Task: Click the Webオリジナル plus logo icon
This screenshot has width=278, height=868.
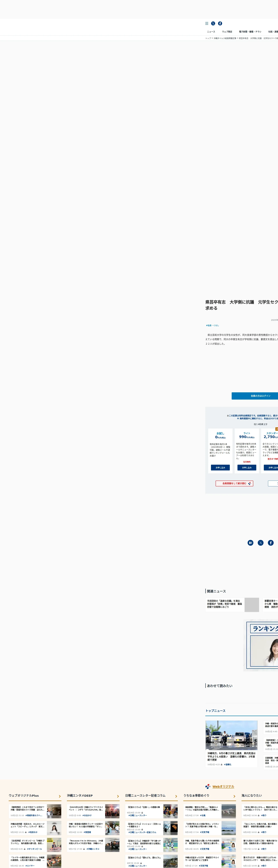Action: (208, 786)
